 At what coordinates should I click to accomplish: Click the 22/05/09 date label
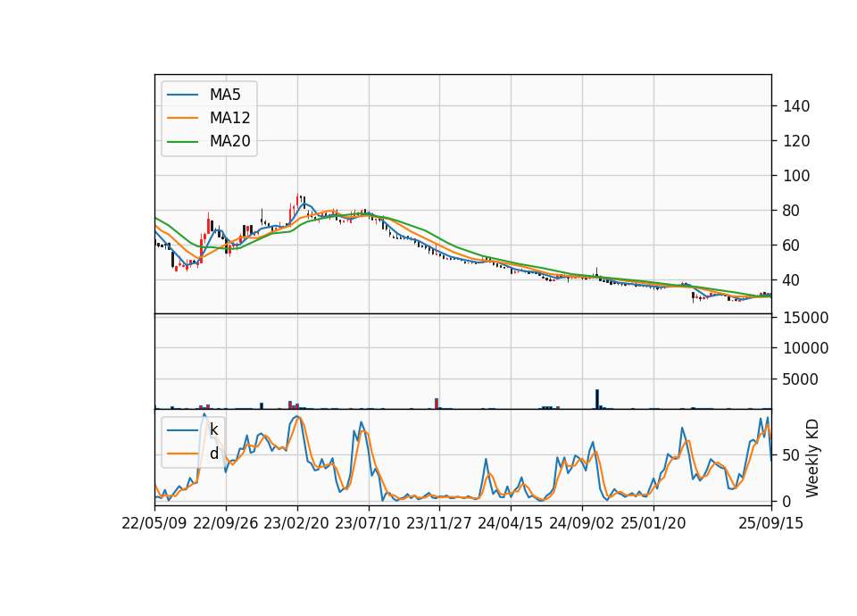[154, 523]
